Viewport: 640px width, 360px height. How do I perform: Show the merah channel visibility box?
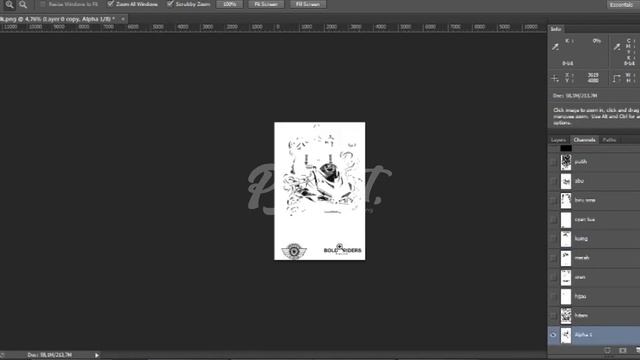[x=553, y=258]
